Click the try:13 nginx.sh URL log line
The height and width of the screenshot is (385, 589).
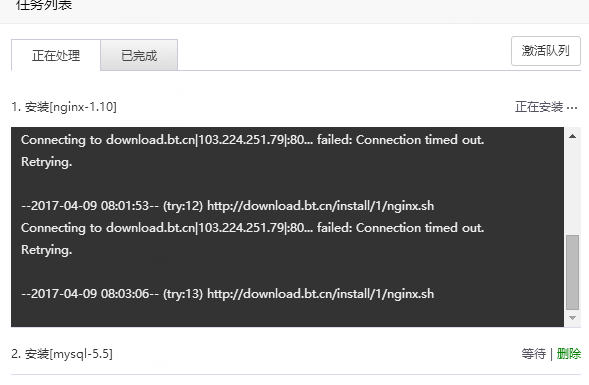(x=228, y=294)
